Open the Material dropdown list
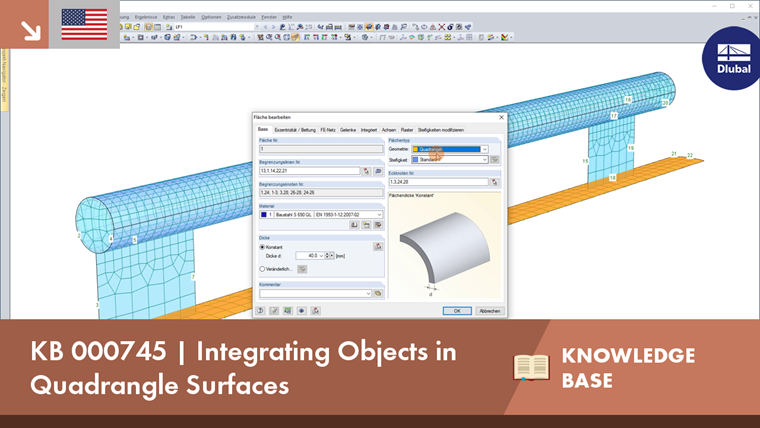The height and width of the screenshot is (428, 760). [379, 215]
